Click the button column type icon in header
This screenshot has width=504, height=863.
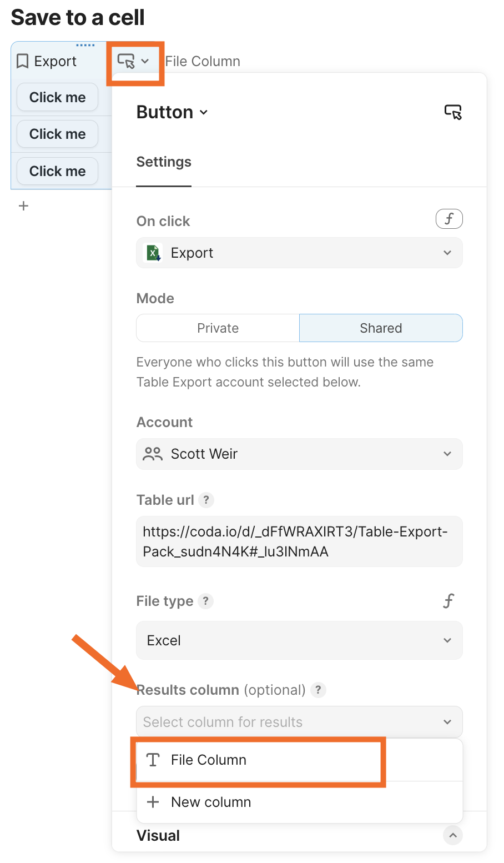[x=127, y=61]
